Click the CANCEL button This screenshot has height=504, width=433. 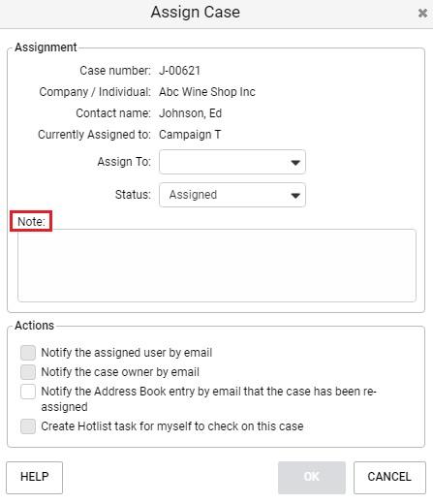click(x=389, y=477)
